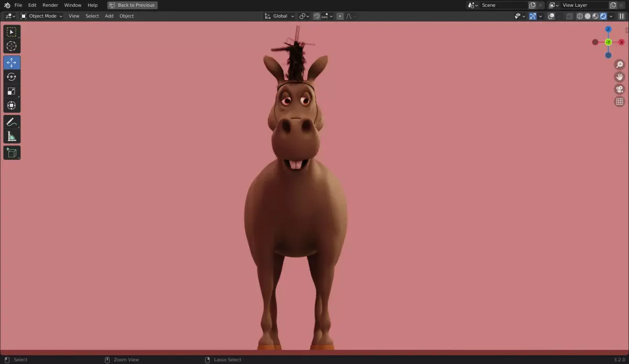The height and width of the screenshot is (364, 629).
Task: Toggle show overlays button
Action: click(551, 16)
